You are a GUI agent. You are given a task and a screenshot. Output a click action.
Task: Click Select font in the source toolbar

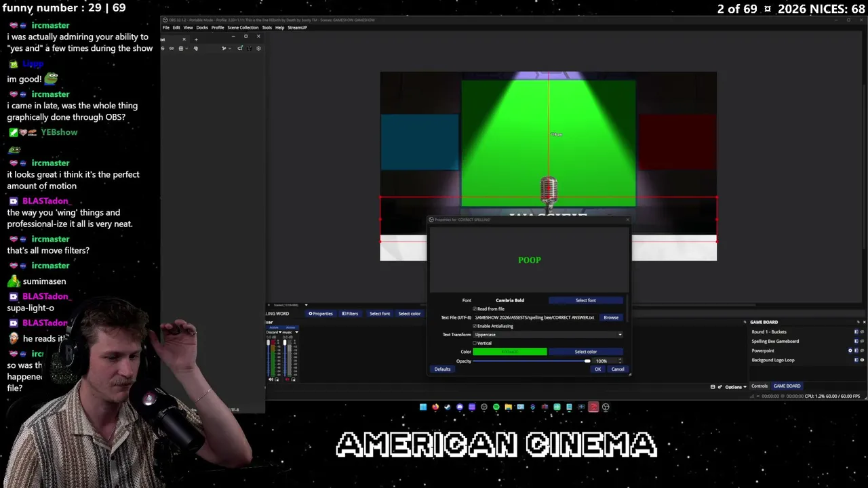[x=380, y=314]
